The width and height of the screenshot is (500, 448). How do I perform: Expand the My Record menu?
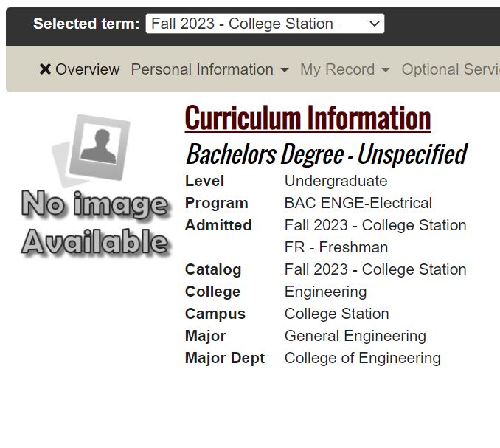[337, 69]
